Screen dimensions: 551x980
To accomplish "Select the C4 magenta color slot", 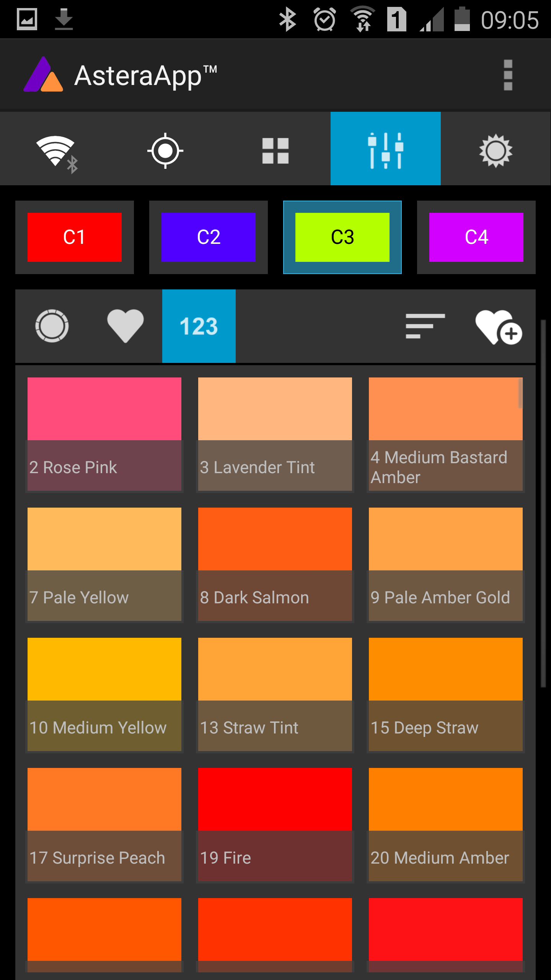I will point(476,237).
